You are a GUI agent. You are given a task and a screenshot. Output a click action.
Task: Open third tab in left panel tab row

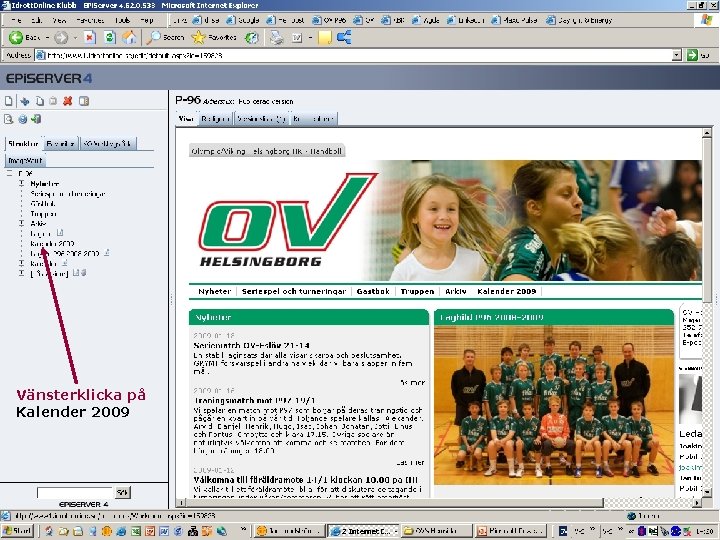point(107,144)
